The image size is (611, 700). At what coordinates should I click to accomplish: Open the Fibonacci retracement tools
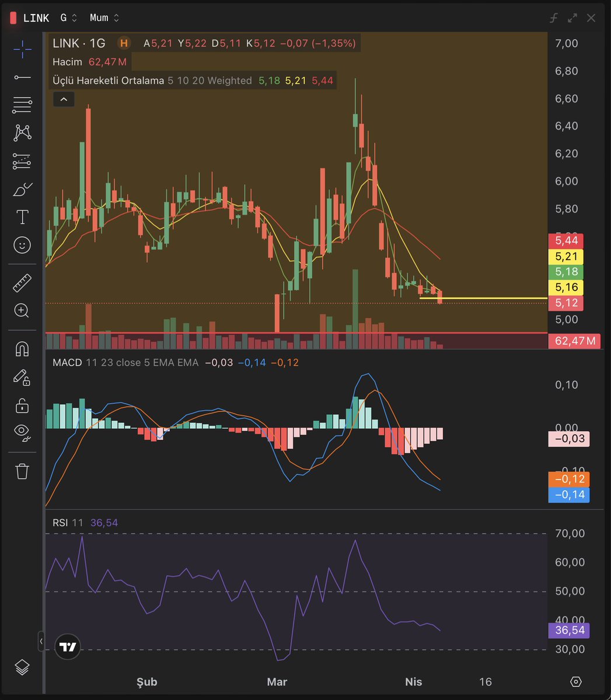pyautogui.click(x=22, y=105)
